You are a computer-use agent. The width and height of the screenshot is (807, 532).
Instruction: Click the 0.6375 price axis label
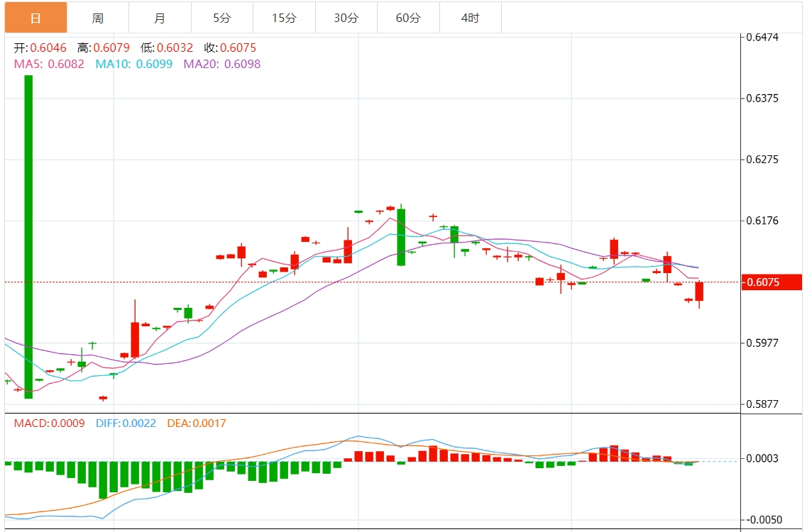(762, 99)
